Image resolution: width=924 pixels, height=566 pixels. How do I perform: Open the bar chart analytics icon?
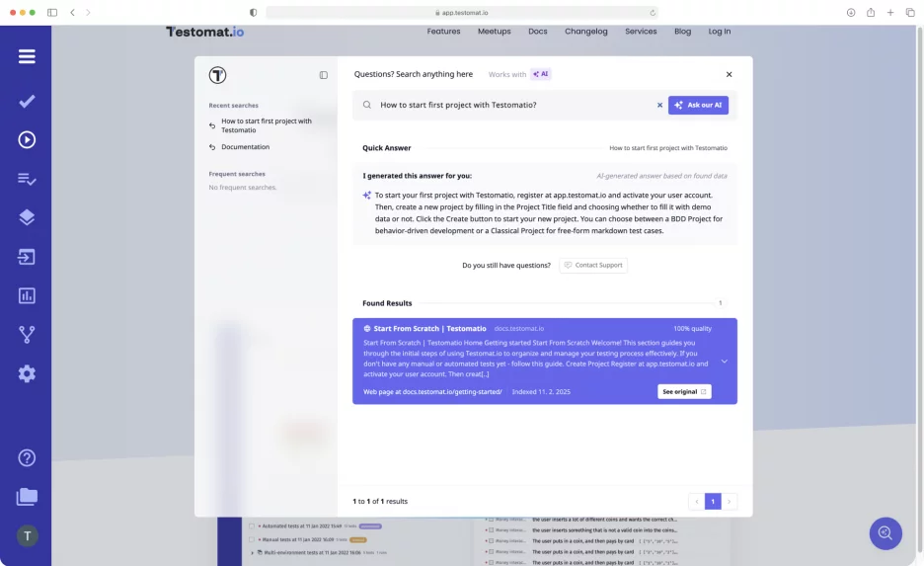27,295
